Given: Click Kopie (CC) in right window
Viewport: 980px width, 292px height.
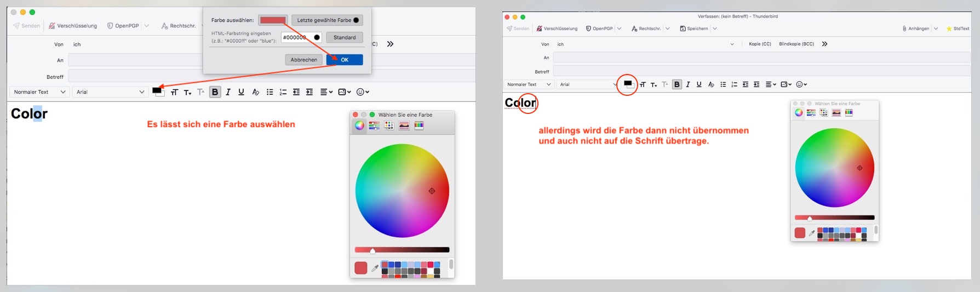Looking at the screenshot, I should 760,44.
